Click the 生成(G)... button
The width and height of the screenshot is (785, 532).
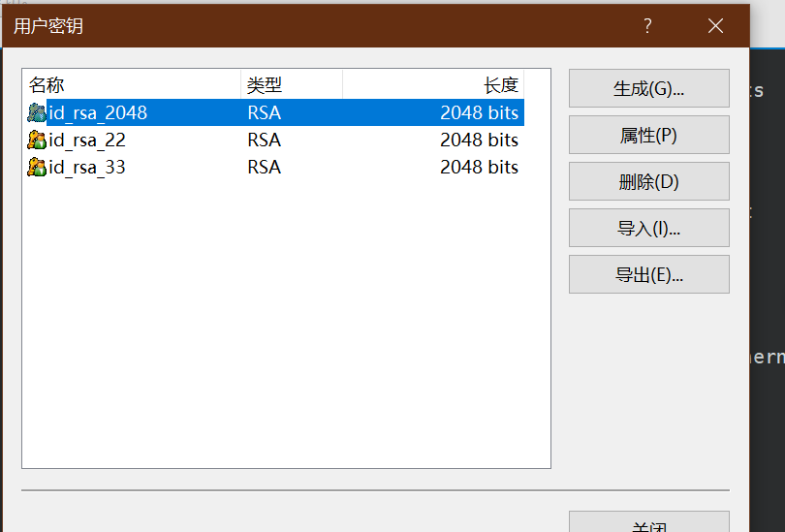(648, 88)
